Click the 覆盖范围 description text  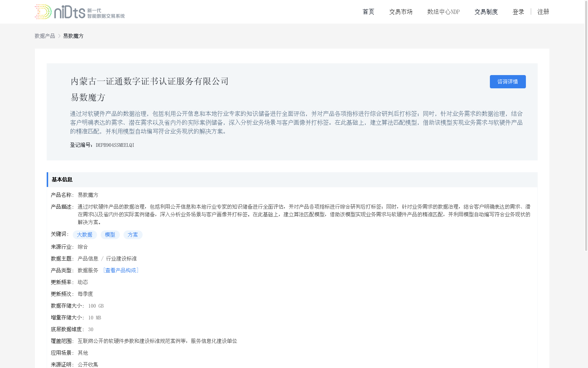click(157, 341)
